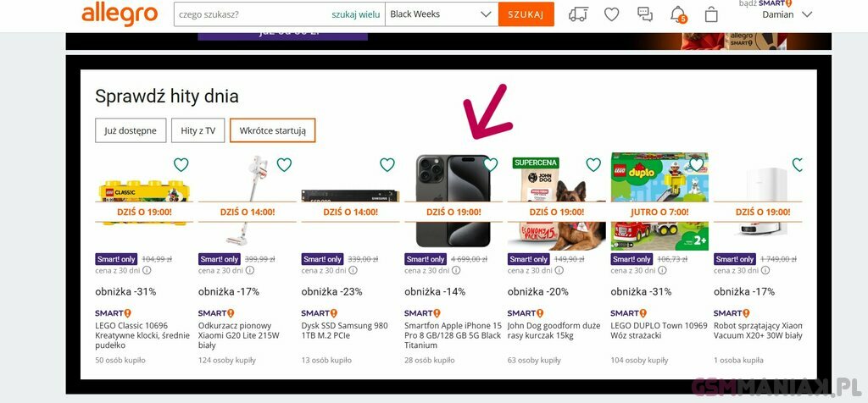Open John Dog dog food image

[x=556, y=203]
